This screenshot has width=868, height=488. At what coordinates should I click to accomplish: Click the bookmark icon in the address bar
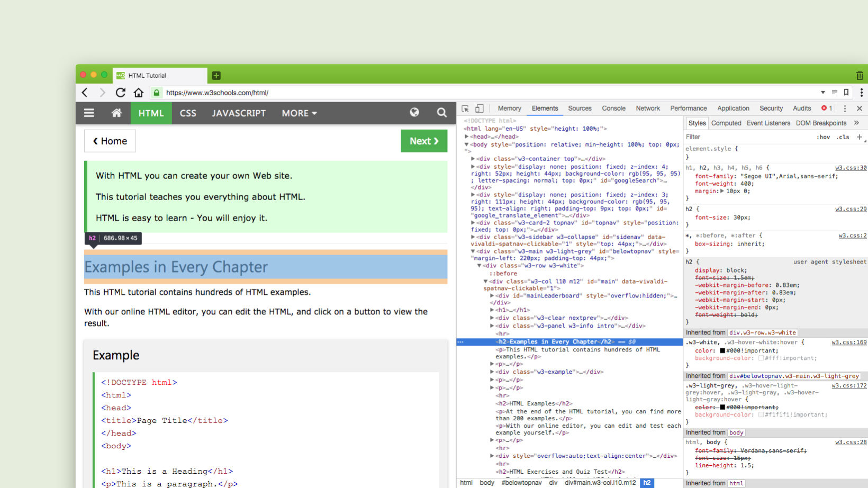pyautogui.click(x=846, y=93)
